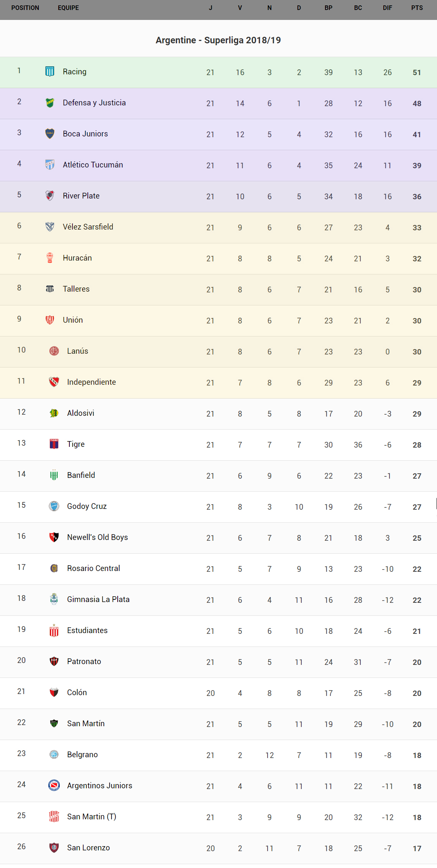Open the Newell's Old Boys team link
This screenshot has height=868, width=437.
pos(97,537)
